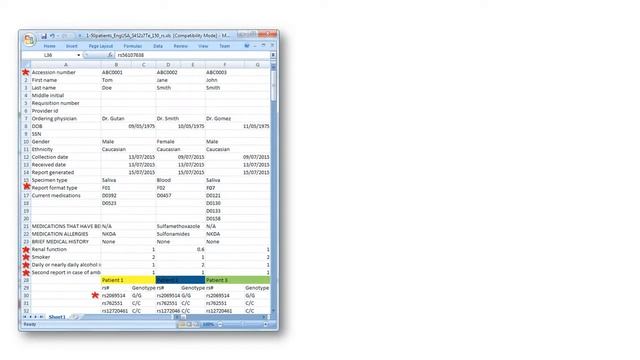Click the Specimen type label cell
The image size is (640, 360).
(x=66, y=180)
